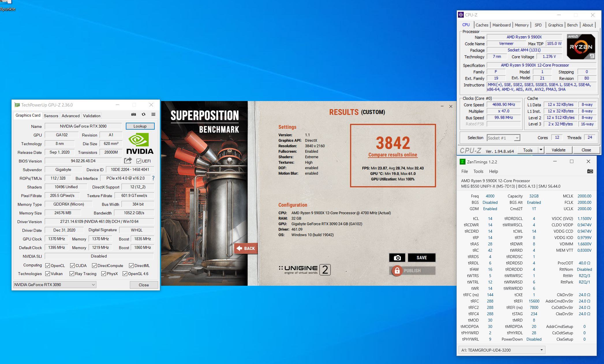604x364 pixels.
Task: Click ZenTimings camera screenshot icon
Action: click(590, 171)
